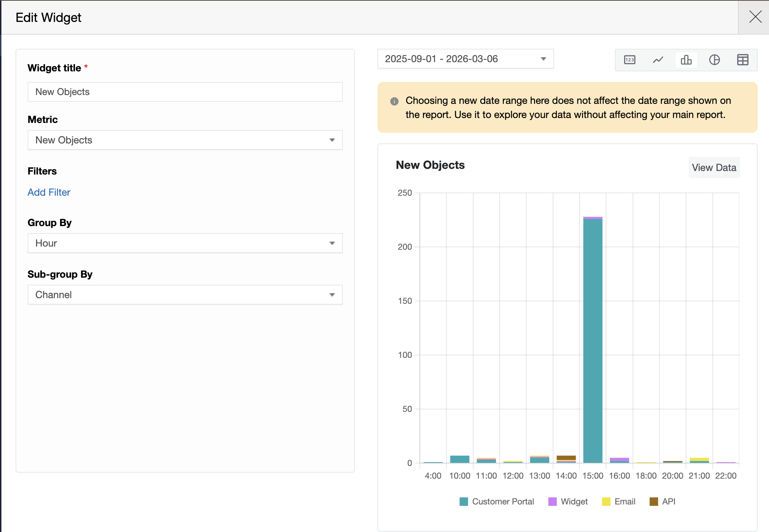
Task: Click the 10:00 bar in chart
Action: 459,459
